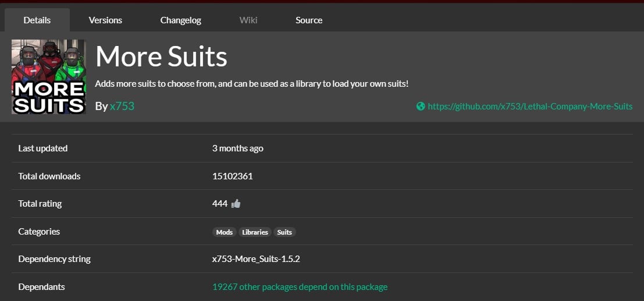The height and width of the screenshot is (301, 644).
Task: Open the Changelog tab
Action: pos(180,20)
